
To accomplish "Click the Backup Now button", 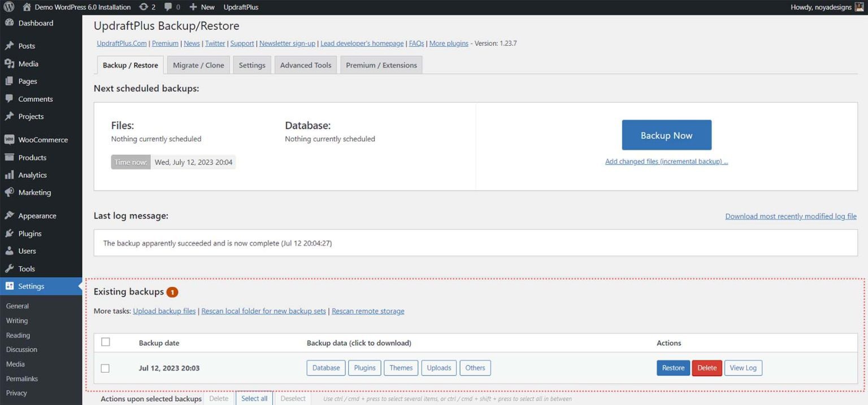I will [x=666, y=135].
